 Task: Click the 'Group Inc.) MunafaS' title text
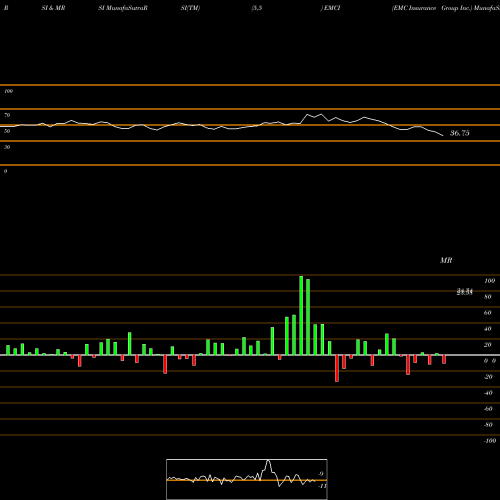(470, 8)
